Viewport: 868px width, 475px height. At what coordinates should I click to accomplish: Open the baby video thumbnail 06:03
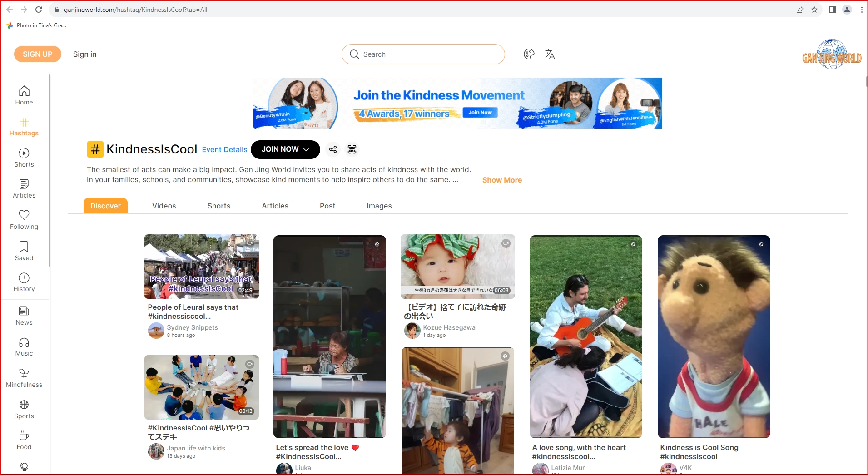(458, 267)
